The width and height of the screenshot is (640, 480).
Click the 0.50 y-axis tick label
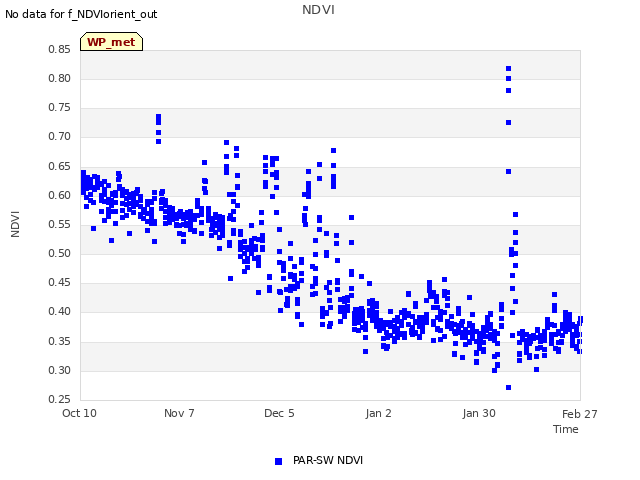coord(59,253)
